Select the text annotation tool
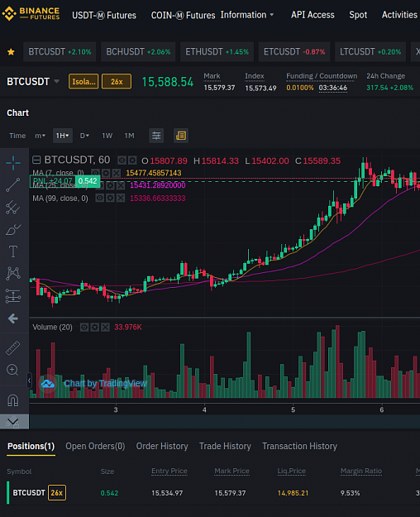The image size is (420, 517). pos(13,251)
